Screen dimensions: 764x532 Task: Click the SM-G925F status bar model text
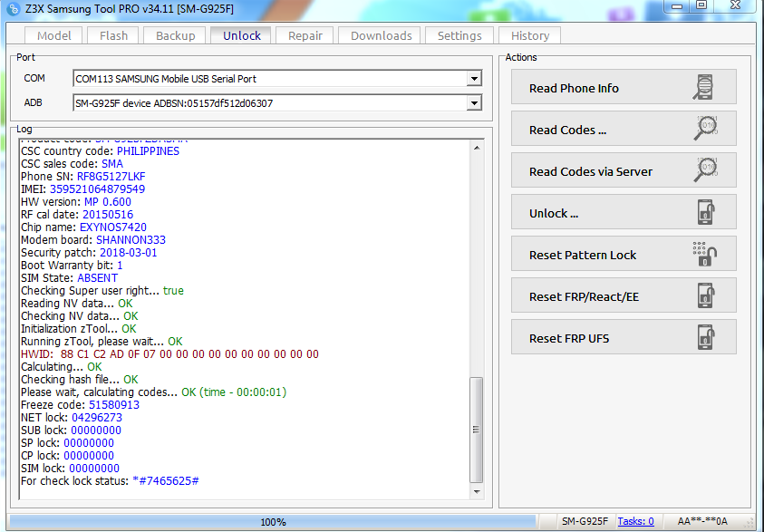tap(585, 521)
